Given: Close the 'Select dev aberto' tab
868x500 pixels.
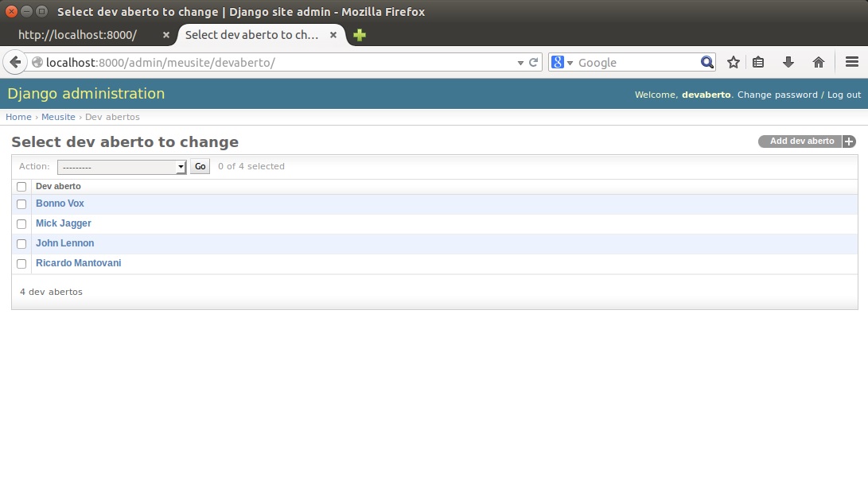Looking at the screenshot, I should [x=333, y=35].
